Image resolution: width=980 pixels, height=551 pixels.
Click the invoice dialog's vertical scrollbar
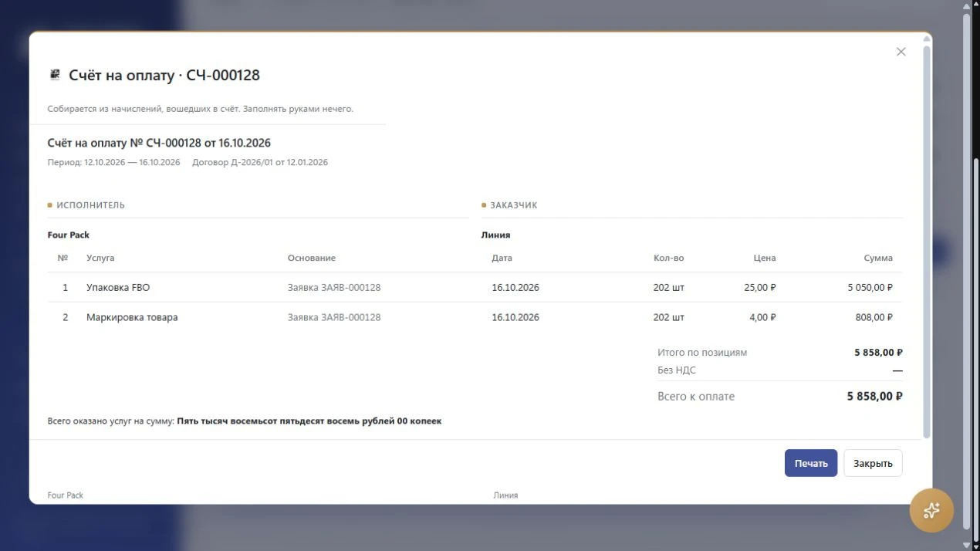pos(927,243)
